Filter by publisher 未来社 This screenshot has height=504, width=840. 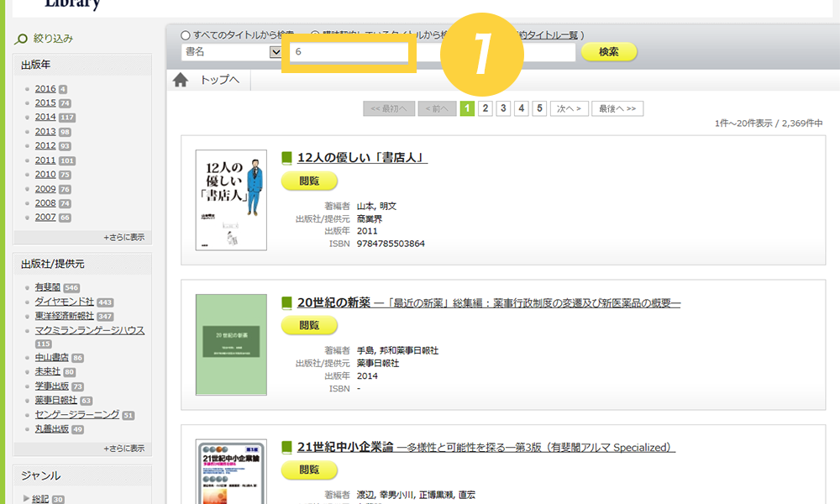[x=48, y=372]
